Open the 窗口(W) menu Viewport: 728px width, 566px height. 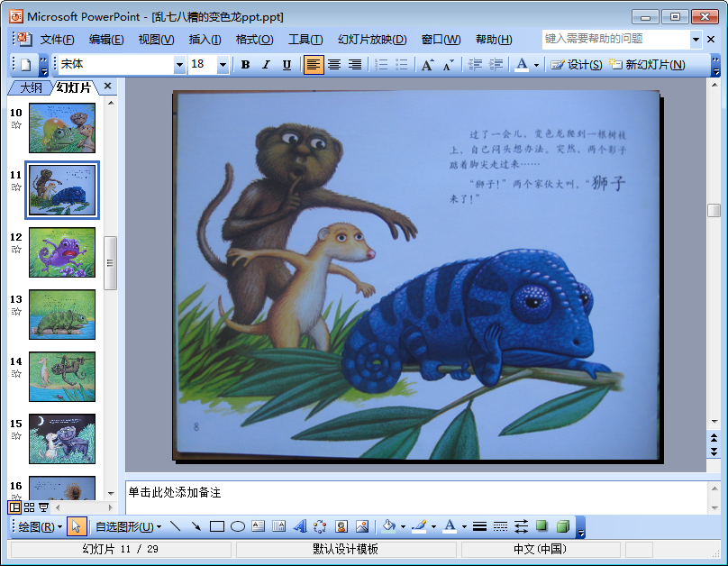tap(441, 40)
